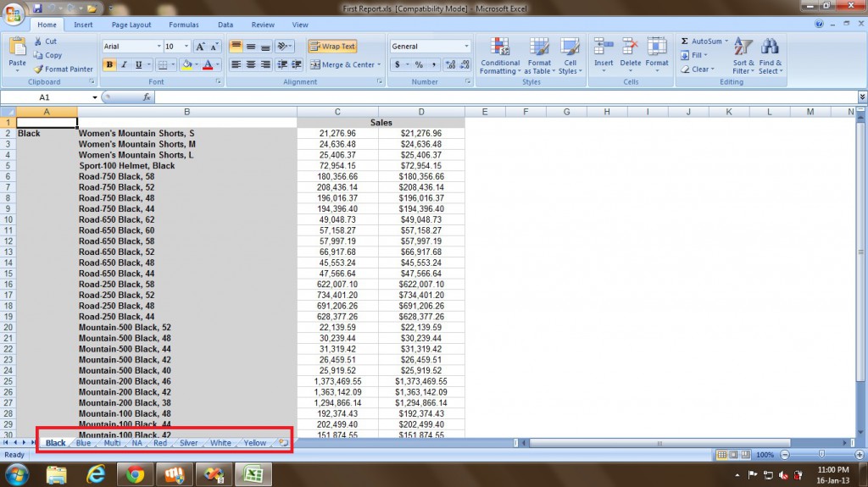Toggle the Wrap Text option

point(332,47)
